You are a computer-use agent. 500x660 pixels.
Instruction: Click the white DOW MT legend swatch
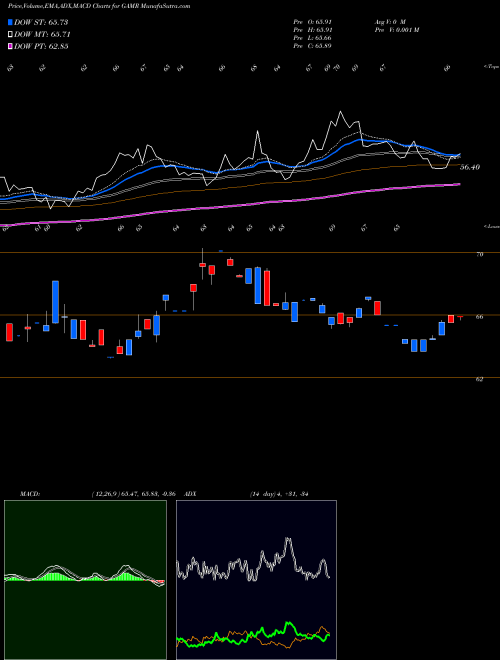pos(10,35)
